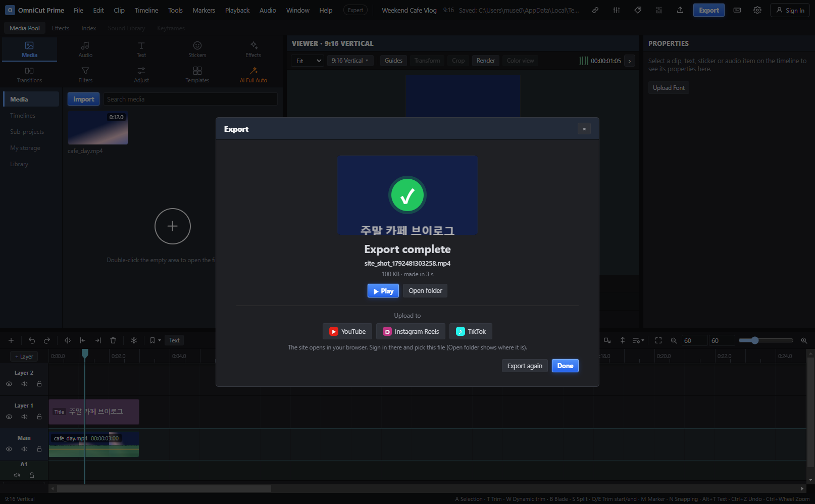Image resolution: width=815 pixels, height=504 pixels.
Task: Open the 9:16 Vertical aspect dropdown
Action: click(350, 61)
